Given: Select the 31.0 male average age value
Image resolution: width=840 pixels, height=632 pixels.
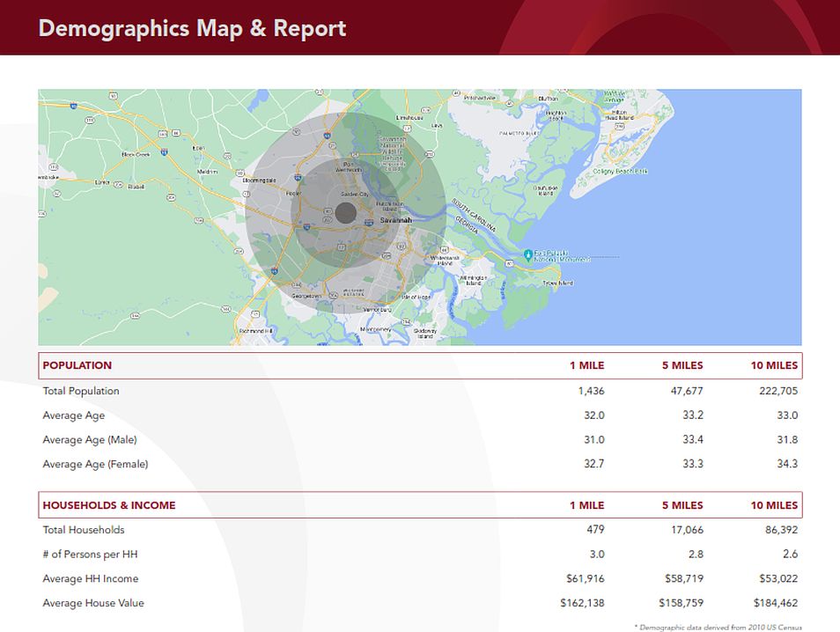Looking at the screenshot, I should pos(594,440).
